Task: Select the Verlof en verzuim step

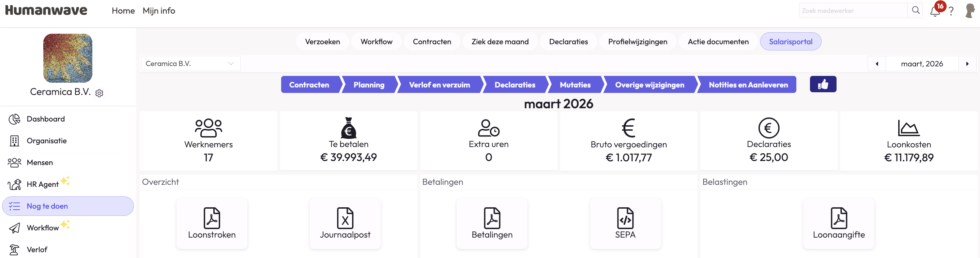Action: coord(439,85)
